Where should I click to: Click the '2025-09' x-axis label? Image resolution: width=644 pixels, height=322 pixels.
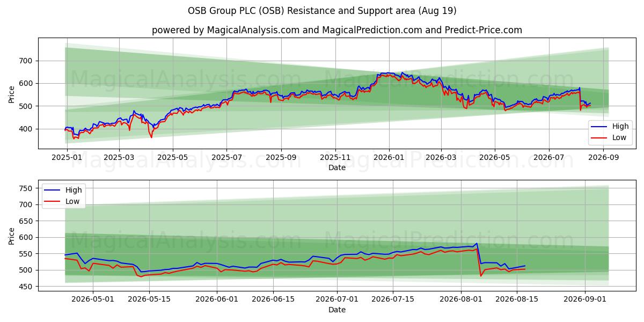(281, 158)
